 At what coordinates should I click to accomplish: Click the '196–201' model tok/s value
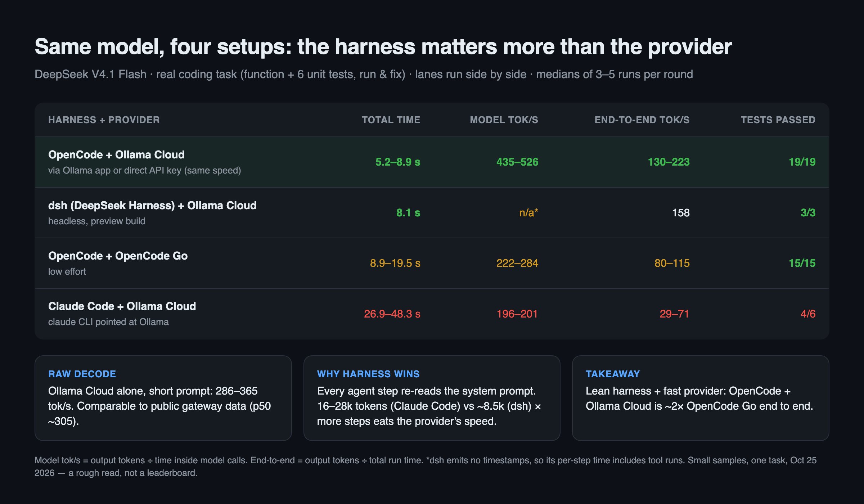pos(517,314)
